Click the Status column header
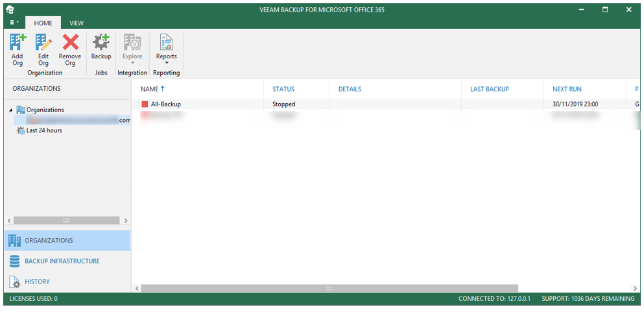 tap(283, 89)
